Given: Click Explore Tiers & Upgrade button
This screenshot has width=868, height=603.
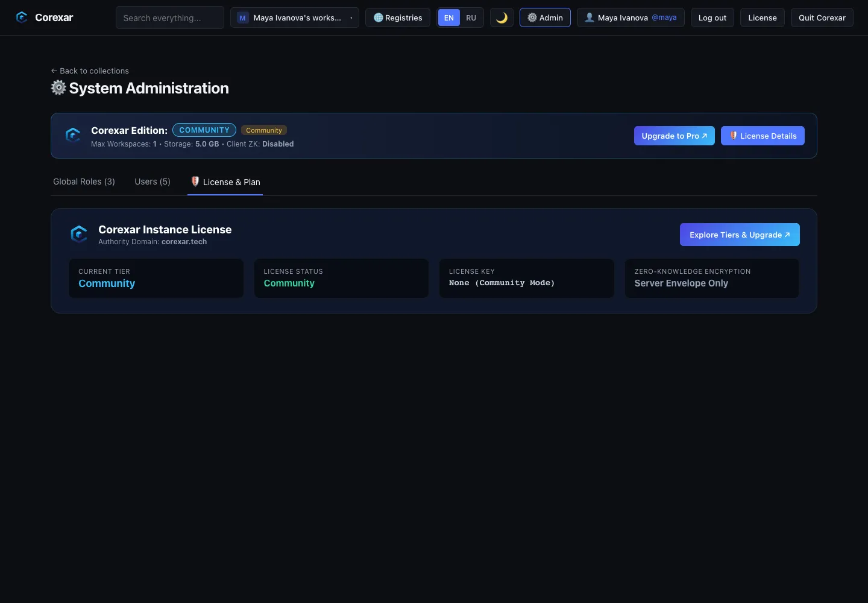Looking at the screenshot, I should pos(740,235).
